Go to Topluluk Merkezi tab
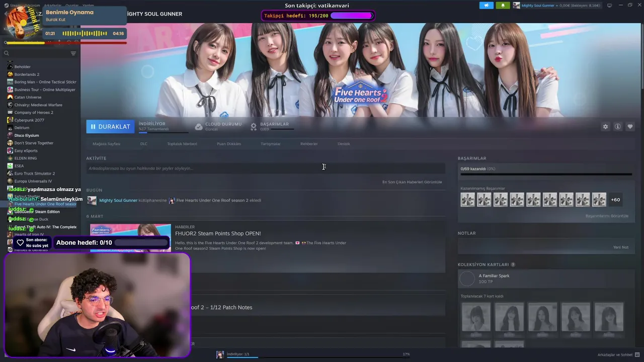 point(182,144)
